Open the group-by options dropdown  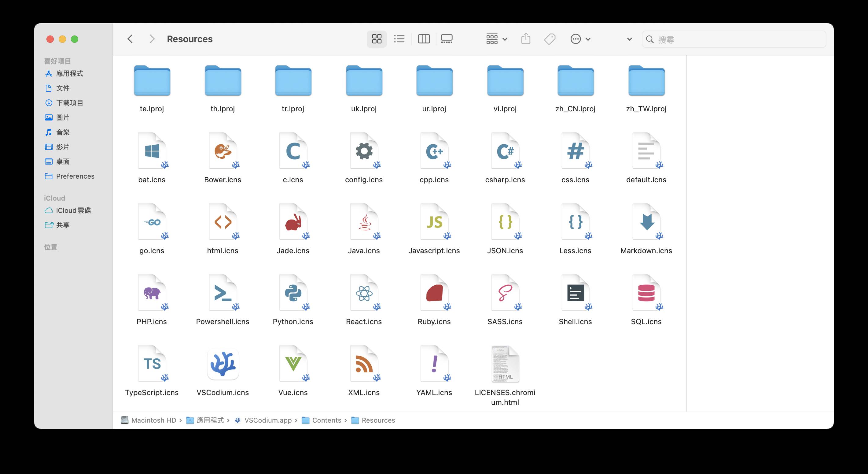point(497,39)
